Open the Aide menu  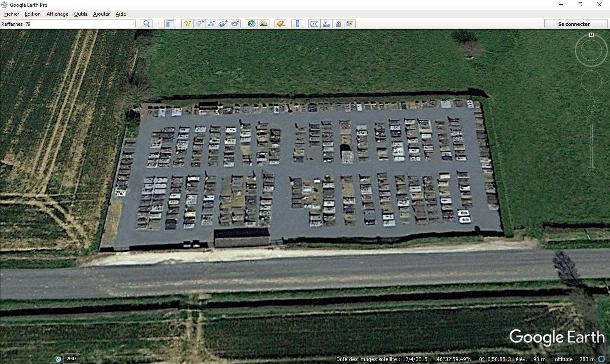(121, 14)
